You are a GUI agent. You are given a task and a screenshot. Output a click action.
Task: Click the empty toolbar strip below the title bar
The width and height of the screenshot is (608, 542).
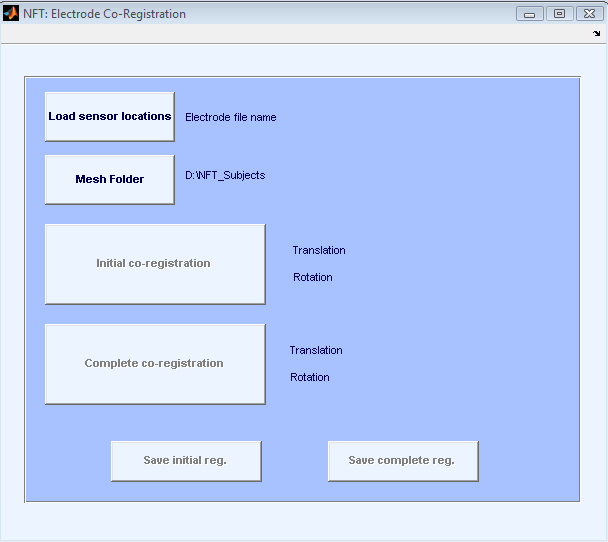[x=300, y=33]
